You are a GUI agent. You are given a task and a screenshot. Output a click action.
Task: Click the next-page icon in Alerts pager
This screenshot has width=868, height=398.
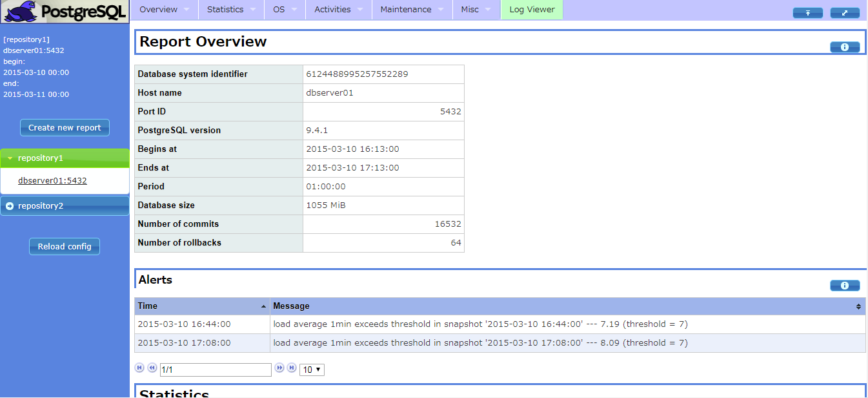[279, 368]
